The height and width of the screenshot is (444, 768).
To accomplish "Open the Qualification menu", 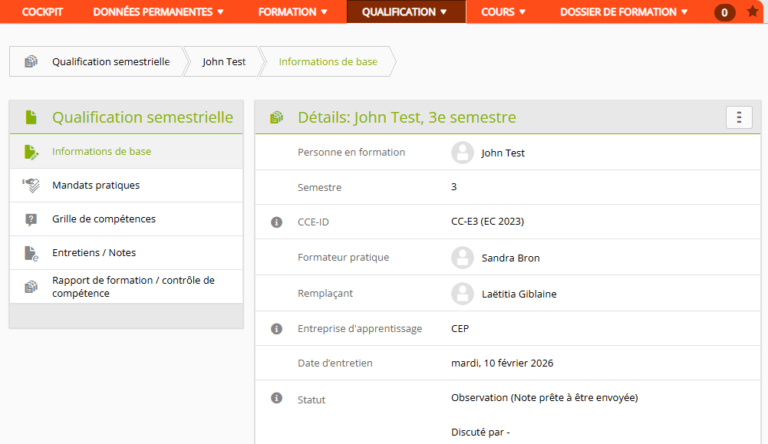I will point(405,12).
